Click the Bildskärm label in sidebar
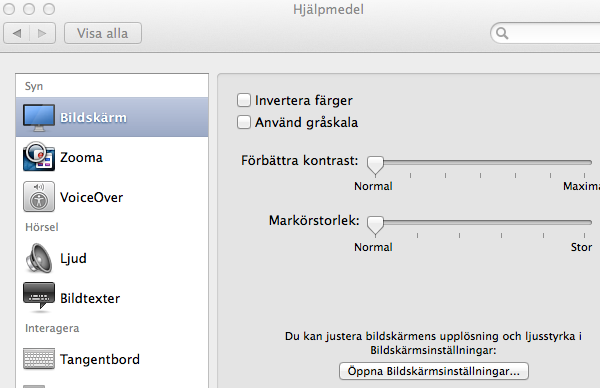This screenshot has width=600, height=388. pyautogui.click(x=93, y=117)
